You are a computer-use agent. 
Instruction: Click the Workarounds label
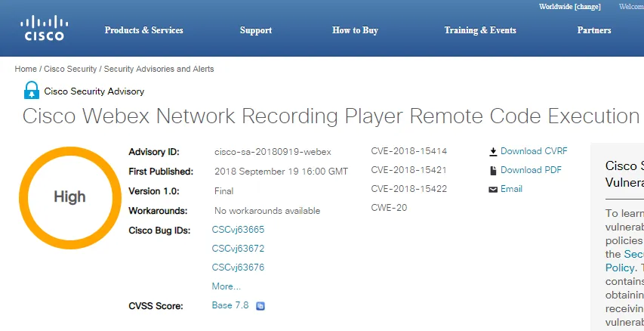click(x=158, y=211)
